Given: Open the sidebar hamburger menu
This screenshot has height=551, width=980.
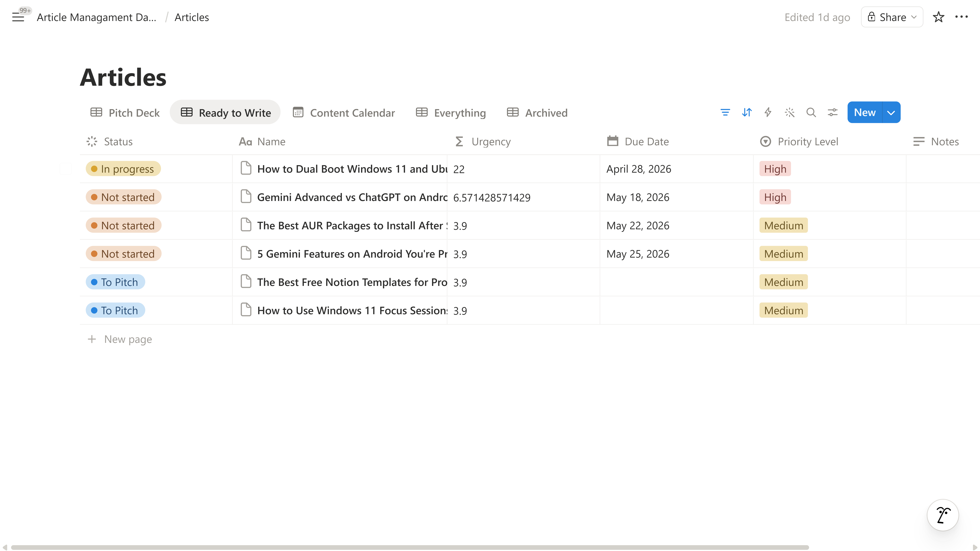Looking at the screenshot, I should point(18,17).
